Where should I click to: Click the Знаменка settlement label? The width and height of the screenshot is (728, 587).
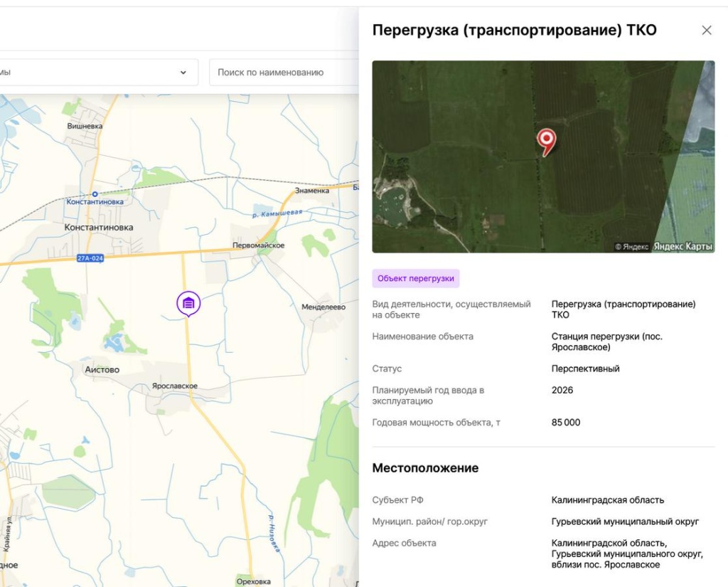click(x=312, y=191)
